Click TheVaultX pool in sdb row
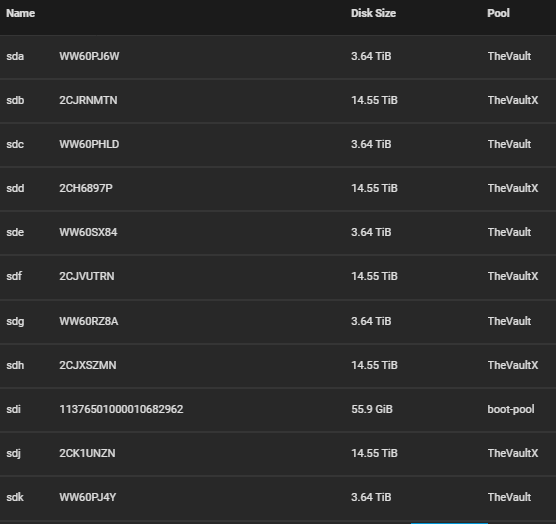Image resolution: width=556 pixels, height=524 pixels. coord(513,100)
